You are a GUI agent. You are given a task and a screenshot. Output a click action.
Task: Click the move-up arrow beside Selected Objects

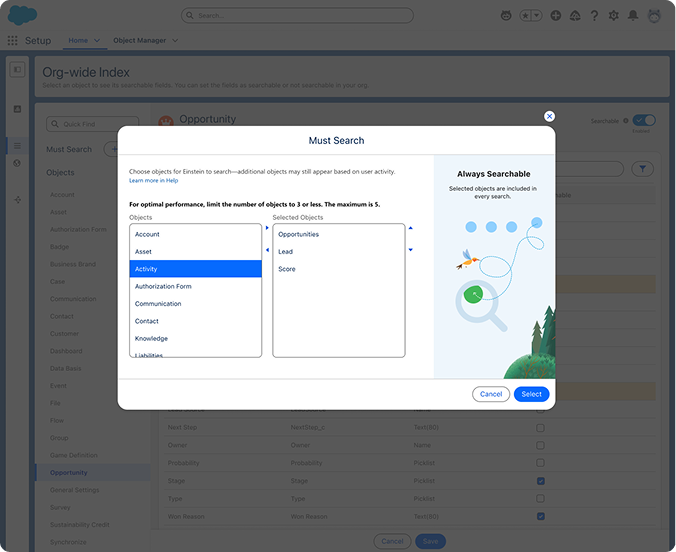[410, 228]
